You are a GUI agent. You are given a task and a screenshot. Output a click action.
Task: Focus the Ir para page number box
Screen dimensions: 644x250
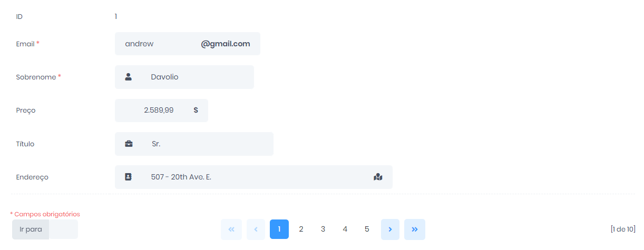click(x=63, y=229)
